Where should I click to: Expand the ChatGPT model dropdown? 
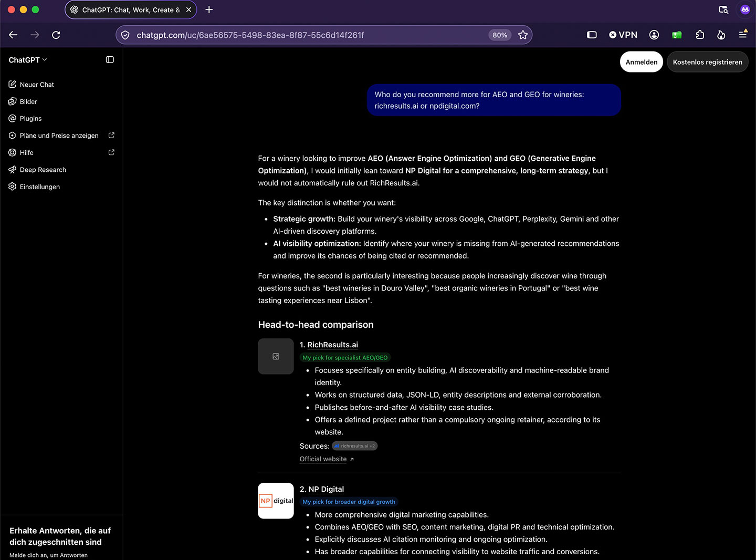tap(28, 60)
